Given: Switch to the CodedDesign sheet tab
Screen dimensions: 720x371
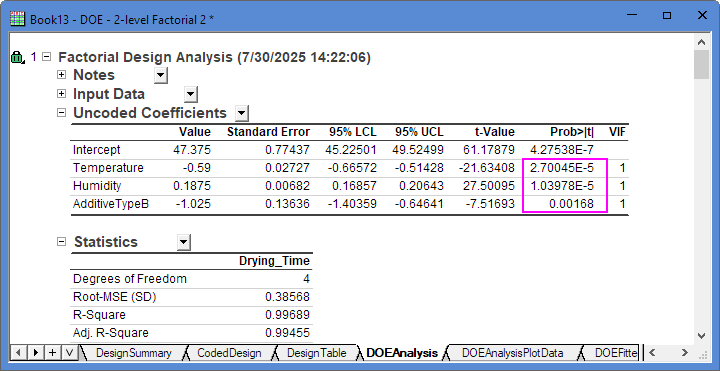Looking at the screenshot, I should point(229,353).
